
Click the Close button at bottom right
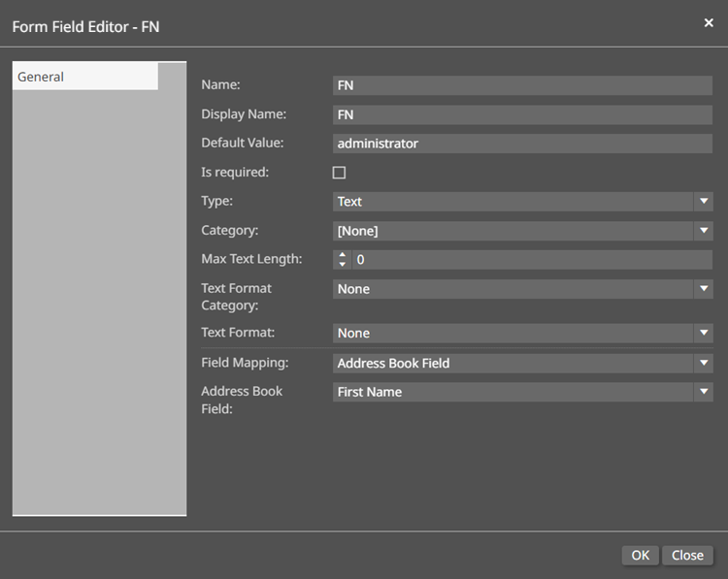687,555
